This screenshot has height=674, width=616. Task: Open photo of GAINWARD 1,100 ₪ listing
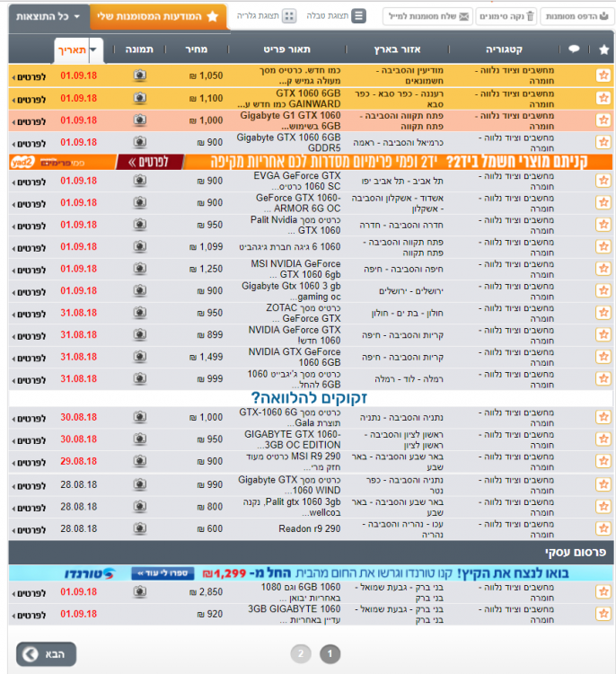tap(139, 98)
